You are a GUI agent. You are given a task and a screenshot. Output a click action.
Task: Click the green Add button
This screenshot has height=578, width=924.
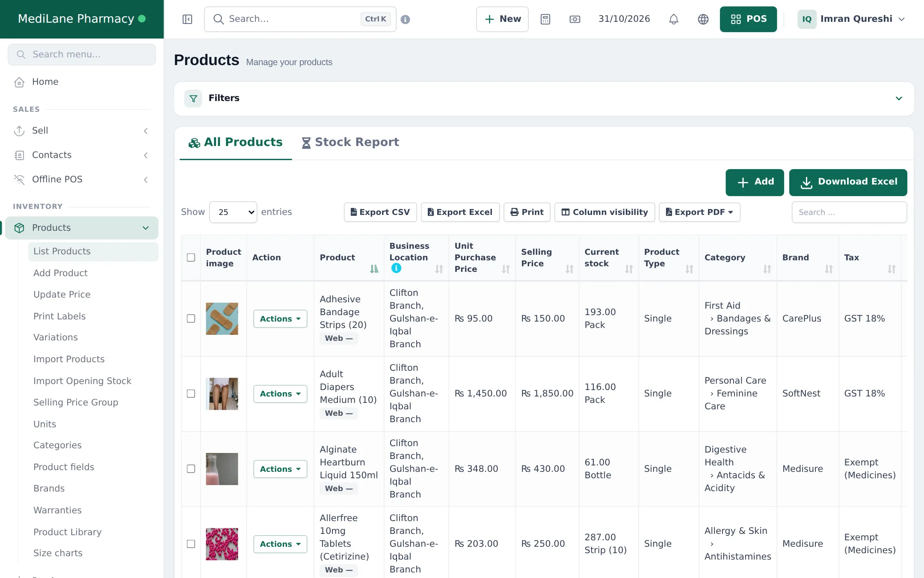755,182
